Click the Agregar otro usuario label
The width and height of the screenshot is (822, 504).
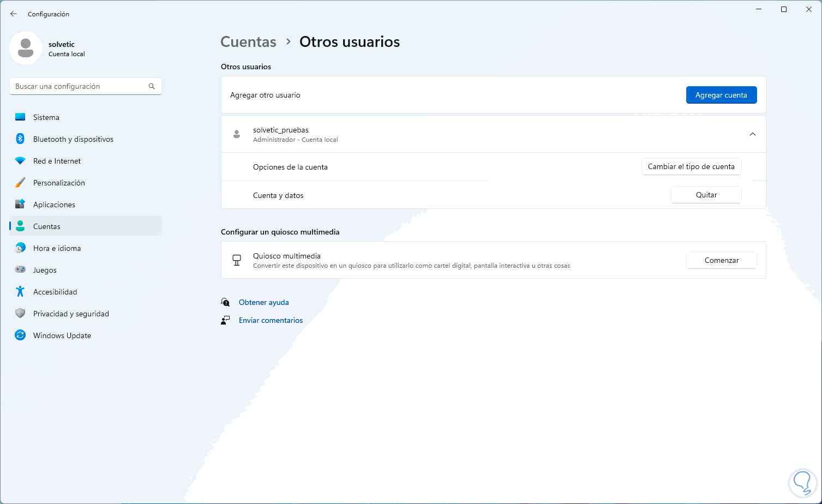265,95
